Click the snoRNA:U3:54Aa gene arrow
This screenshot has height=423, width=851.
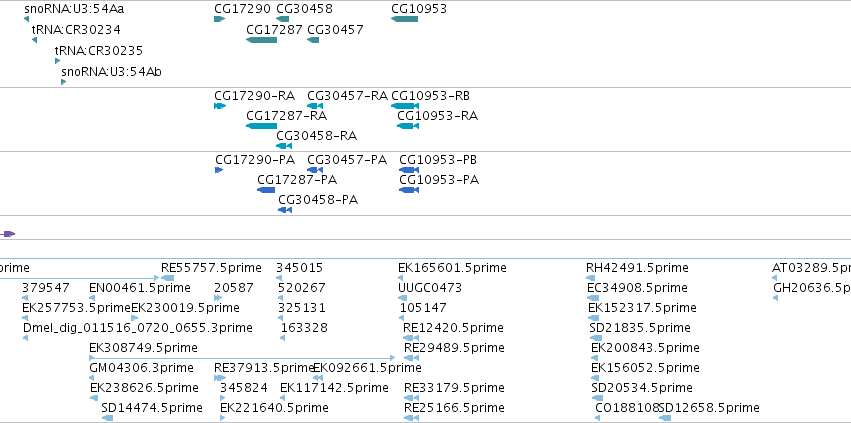pos(27,19)
